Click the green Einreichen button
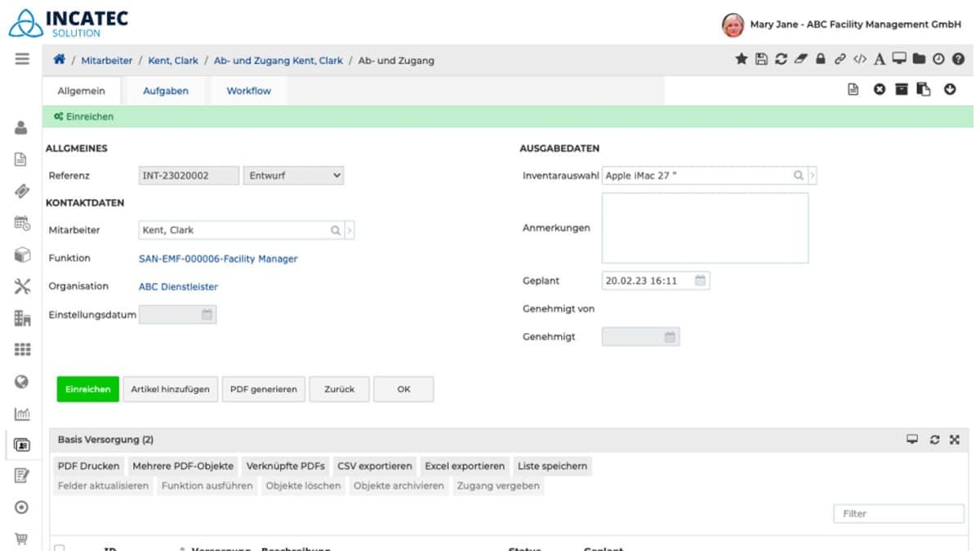980x551 pixels. [x=87, y=389]
